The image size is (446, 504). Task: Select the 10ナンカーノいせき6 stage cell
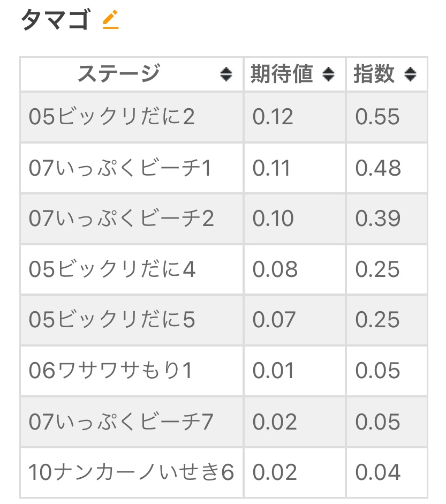131,472
